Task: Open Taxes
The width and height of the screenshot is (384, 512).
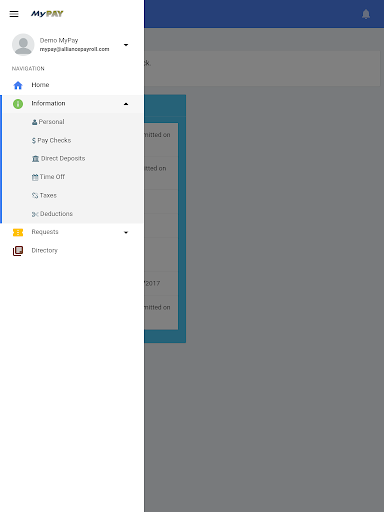Action: tap(48, 195)
